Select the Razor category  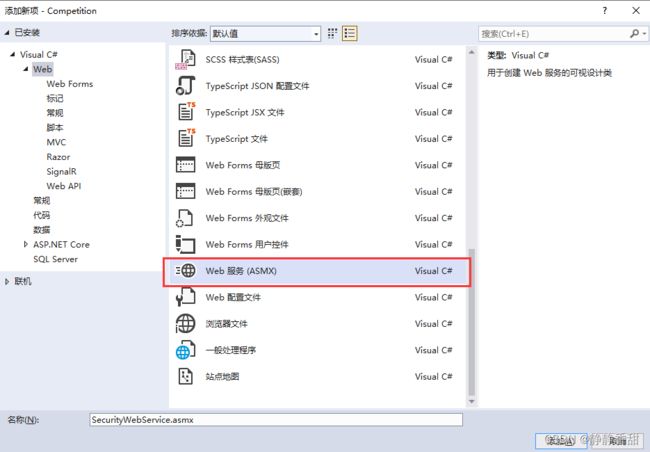[x=58, y=157]
